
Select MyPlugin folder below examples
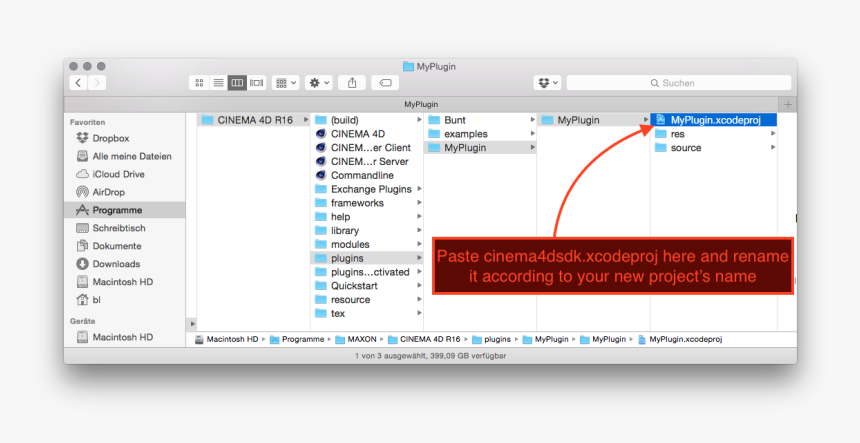pyautogui.click(x=480, y=147)
